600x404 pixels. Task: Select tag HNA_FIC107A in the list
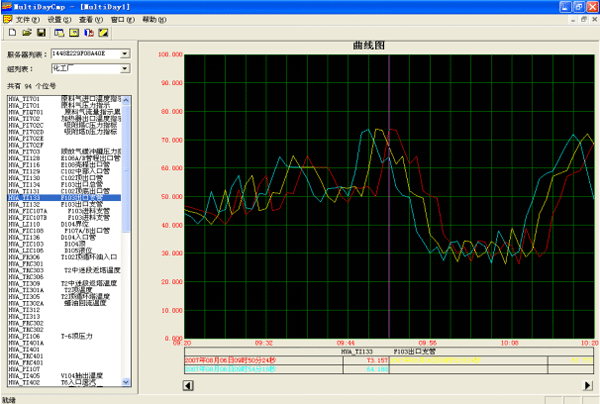coord(27,211)
